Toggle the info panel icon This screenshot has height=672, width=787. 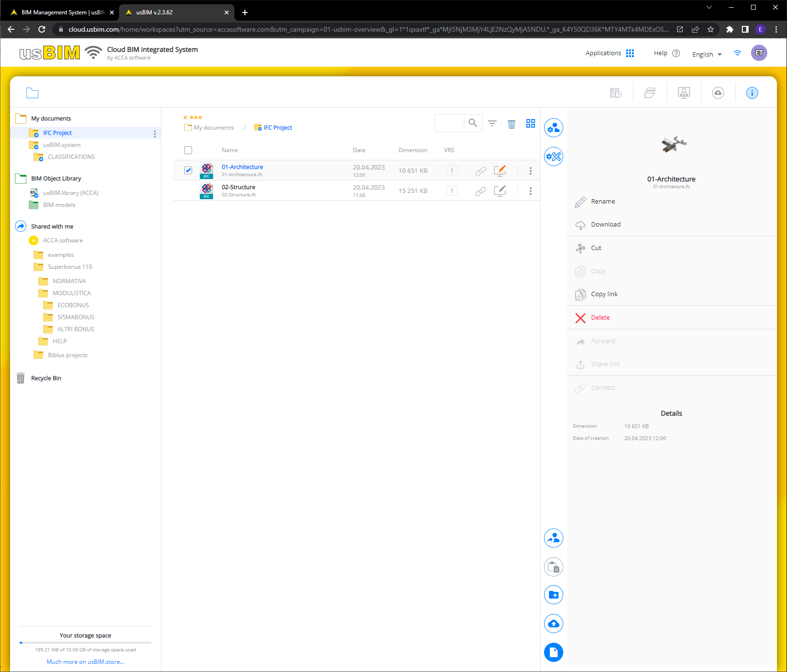(x=752, y=93)
